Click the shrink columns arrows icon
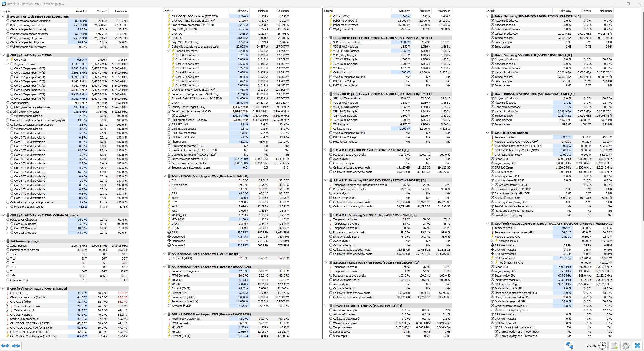Image resolution: width=644 pixels, height=351 pixels. (16, 346)
